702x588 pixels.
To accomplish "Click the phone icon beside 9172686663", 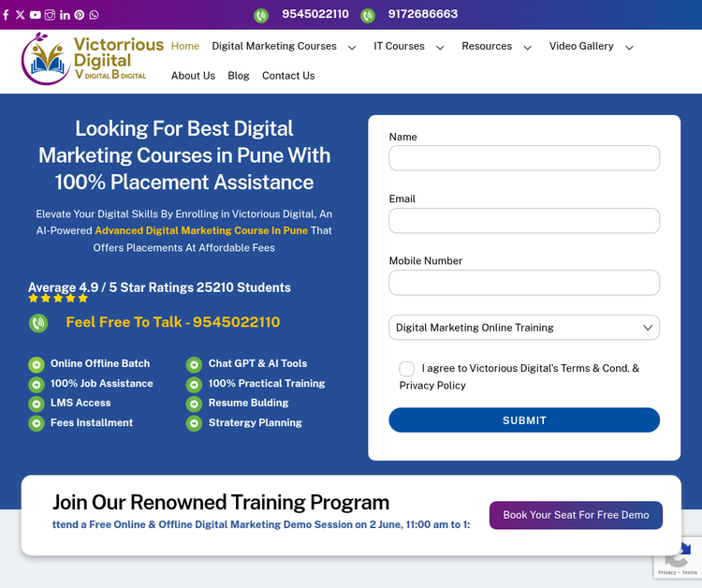I will (x=368, y=16).
